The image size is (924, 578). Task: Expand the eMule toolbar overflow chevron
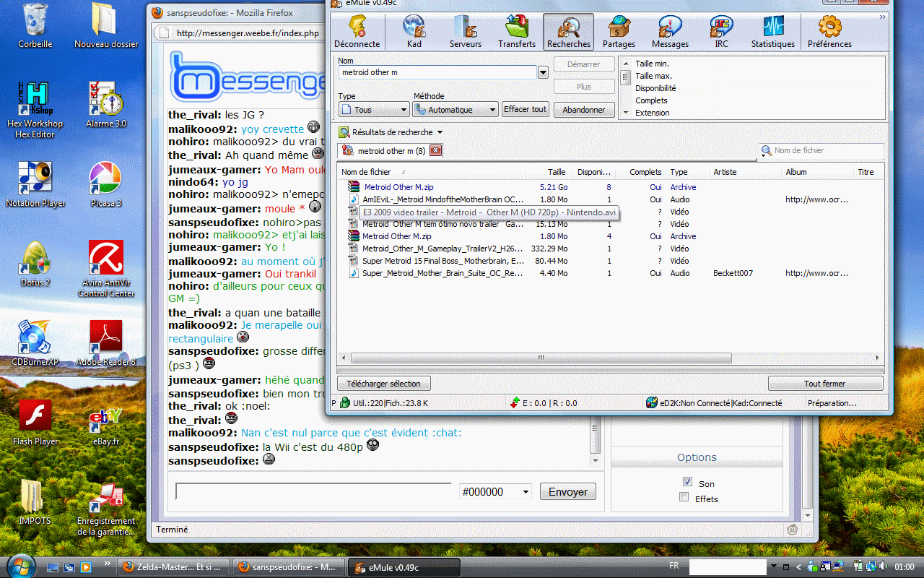click(882, 17)
